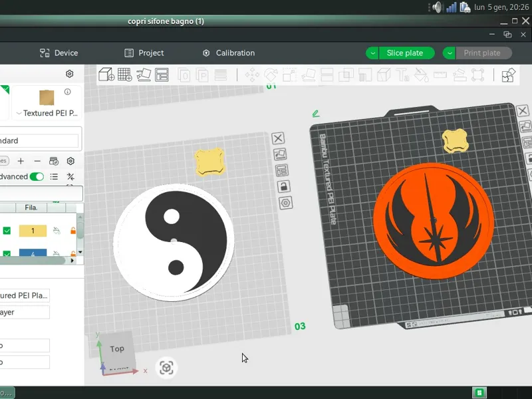Viewport: 532px width, 399px height.
Task: Select the Rotate tool
Action: click(271, 75)
